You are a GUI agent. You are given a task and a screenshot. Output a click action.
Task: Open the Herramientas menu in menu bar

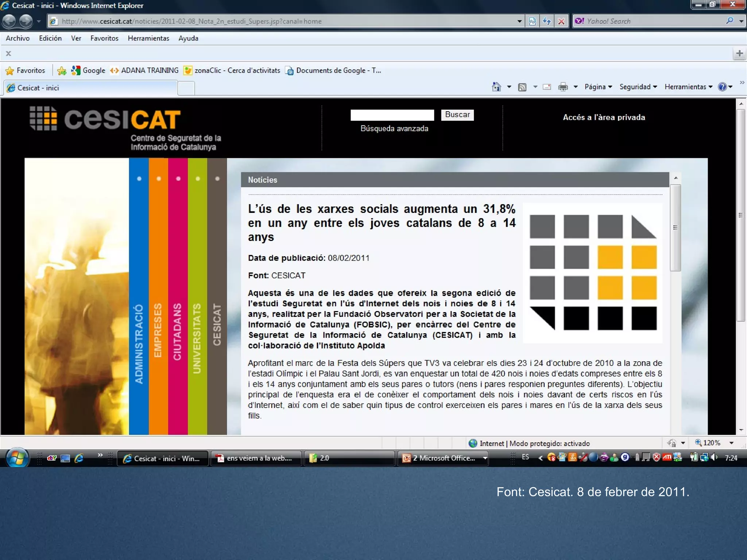click(x=148, y=38)
